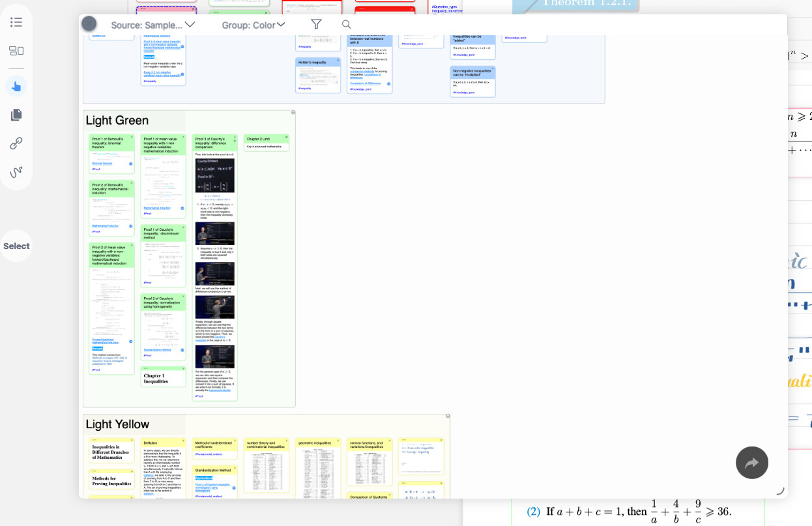Click the link tool icon
Viewport: 812px width, 526px height.
pyautogui.click(x=16, y=143)
